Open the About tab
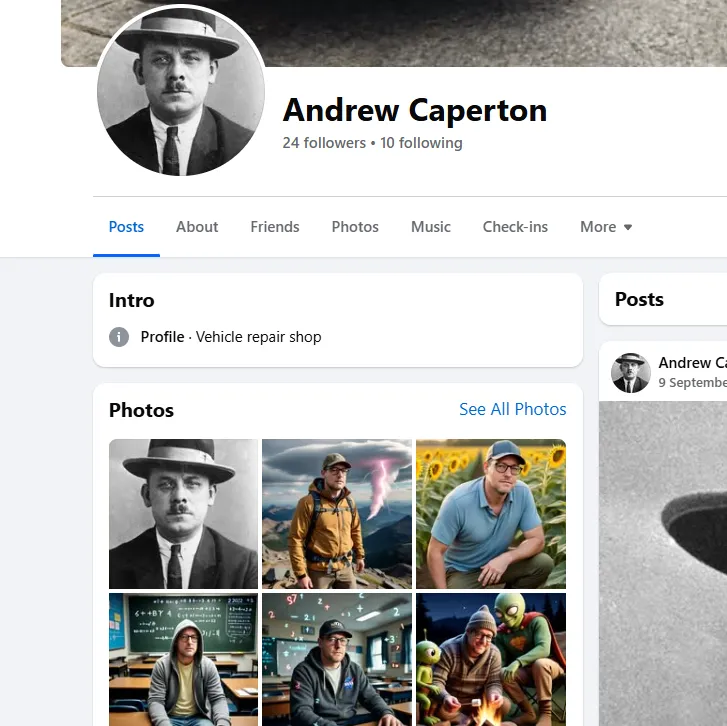Image resolution: width=727 pixels, height=726 pixels. pyautogui.click(x=197, y=227)
